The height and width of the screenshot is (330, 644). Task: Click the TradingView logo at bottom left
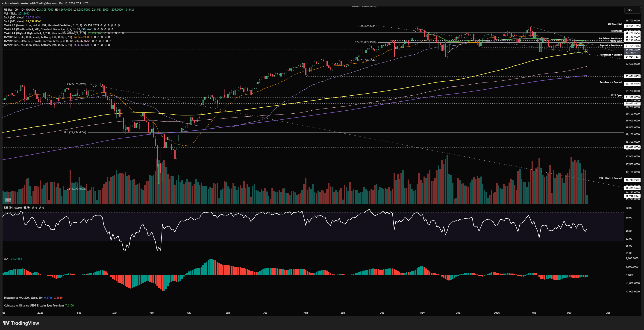21,323
